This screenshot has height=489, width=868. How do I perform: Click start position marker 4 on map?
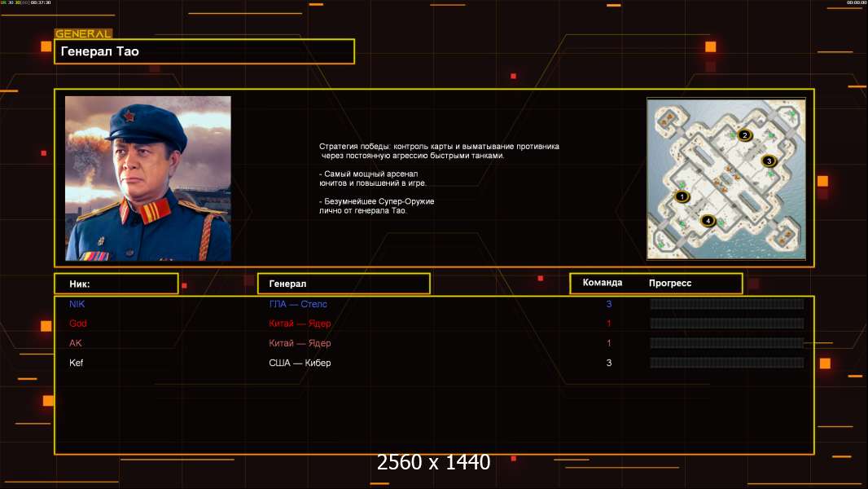click(708, 221)
